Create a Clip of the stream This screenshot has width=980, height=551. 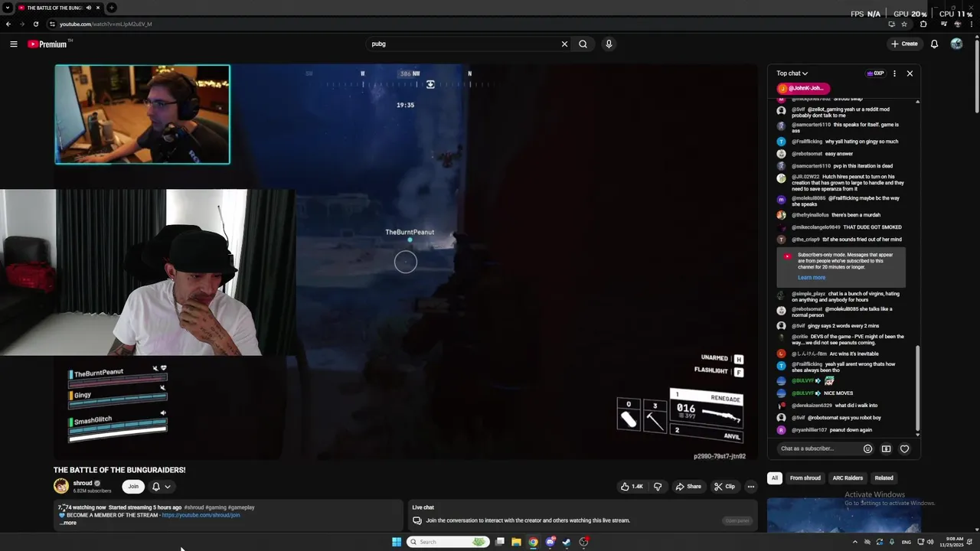tap(724, 487)
